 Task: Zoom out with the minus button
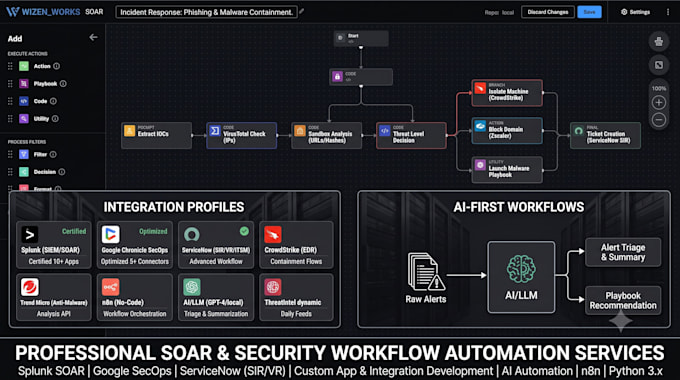tap(659, 120)
